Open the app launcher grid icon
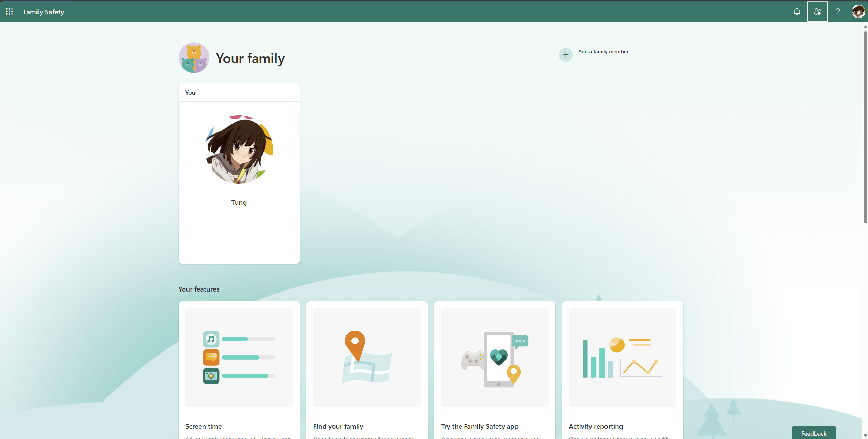Screen dimensions: 868x439 (10, 12)
